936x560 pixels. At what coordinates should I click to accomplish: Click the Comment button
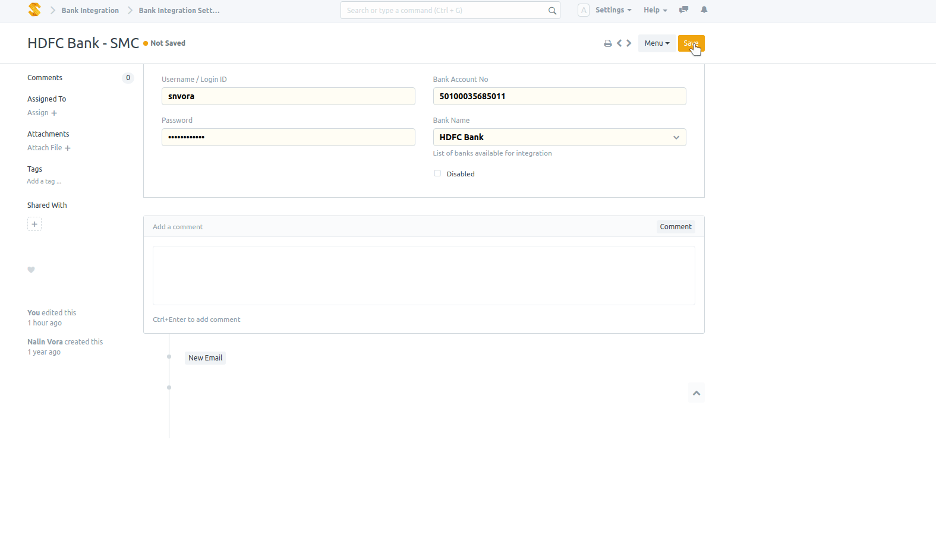click(676, 227)
